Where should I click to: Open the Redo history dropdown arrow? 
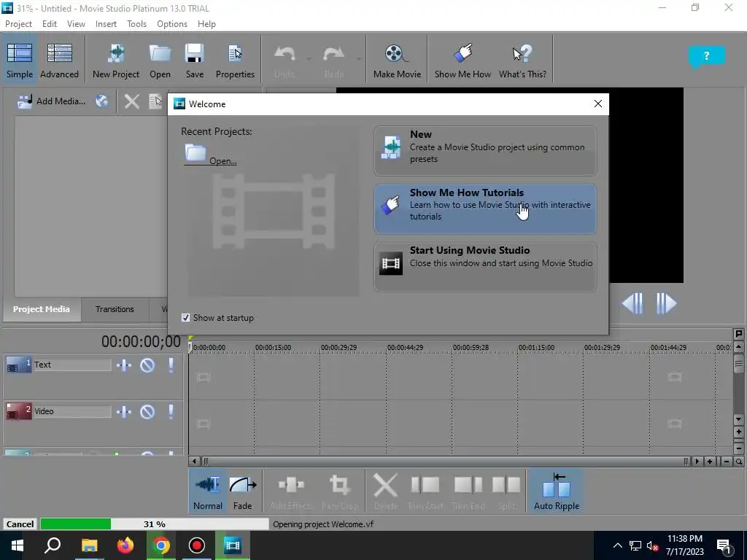click(358, 59)
